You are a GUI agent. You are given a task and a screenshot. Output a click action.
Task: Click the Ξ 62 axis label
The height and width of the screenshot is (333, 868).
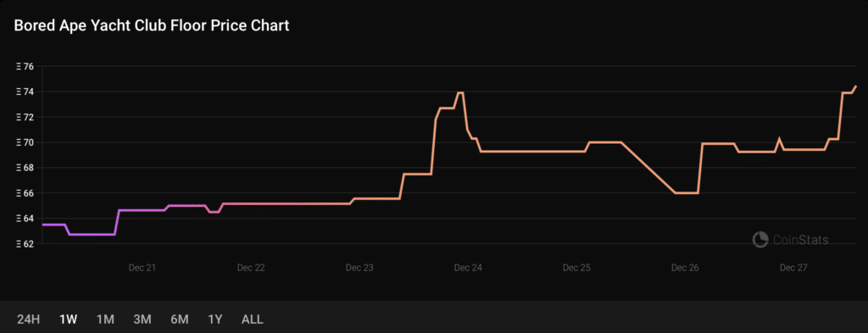tap(25, 244)
